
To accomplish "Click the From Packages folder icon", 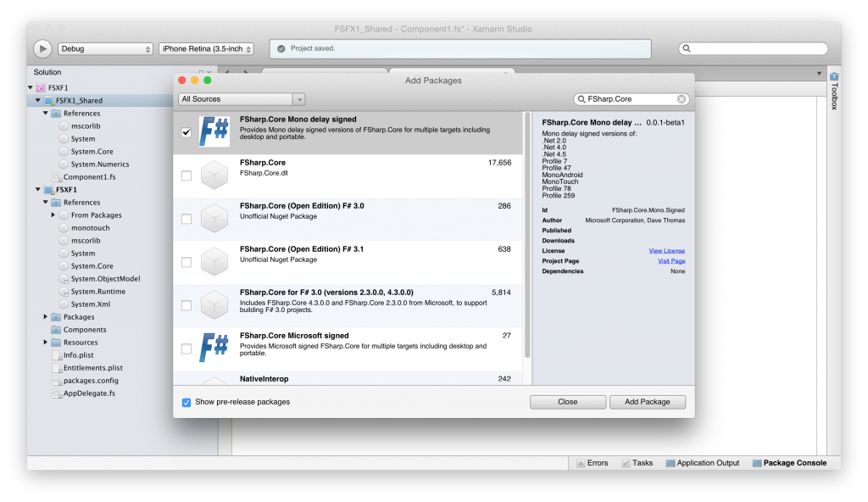I will 64,215.
